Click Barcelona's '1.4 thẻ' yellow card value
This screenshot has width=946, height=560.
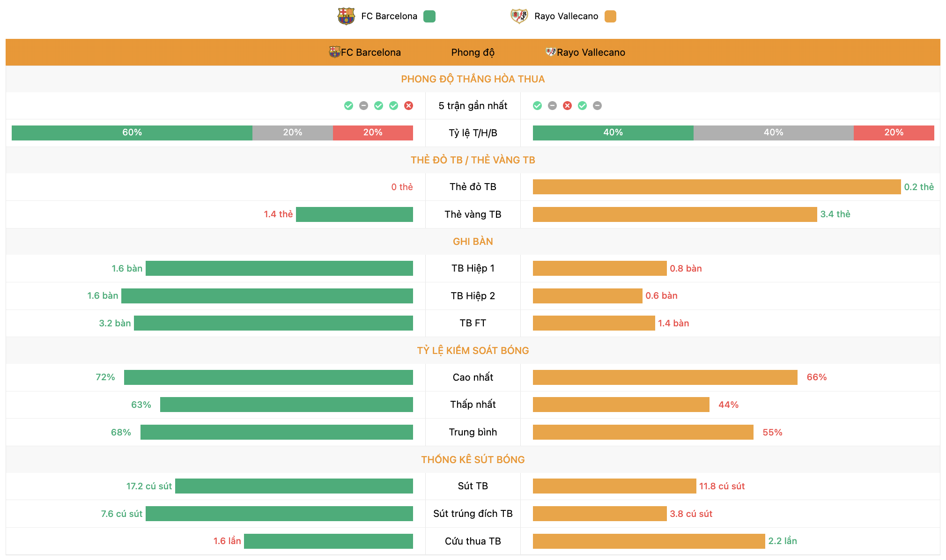pyautogui.click(x=278, y=214)
